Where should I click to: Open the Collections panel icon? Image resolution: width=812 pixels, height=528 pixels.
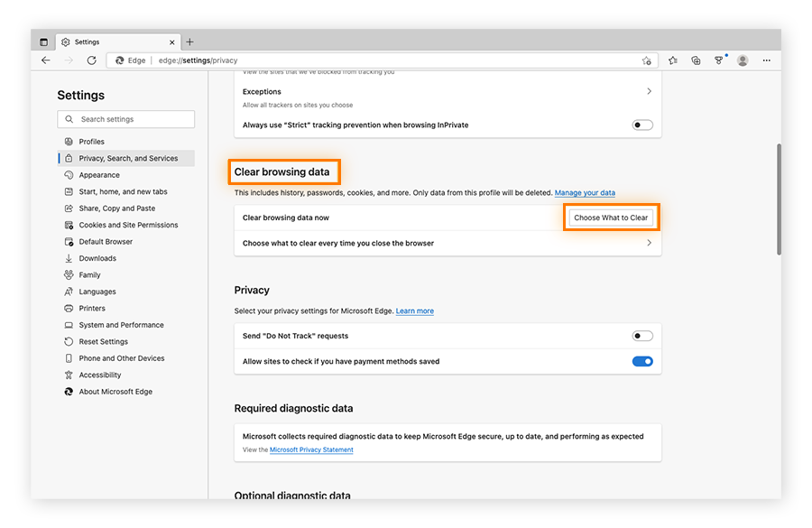coord(696,60)
